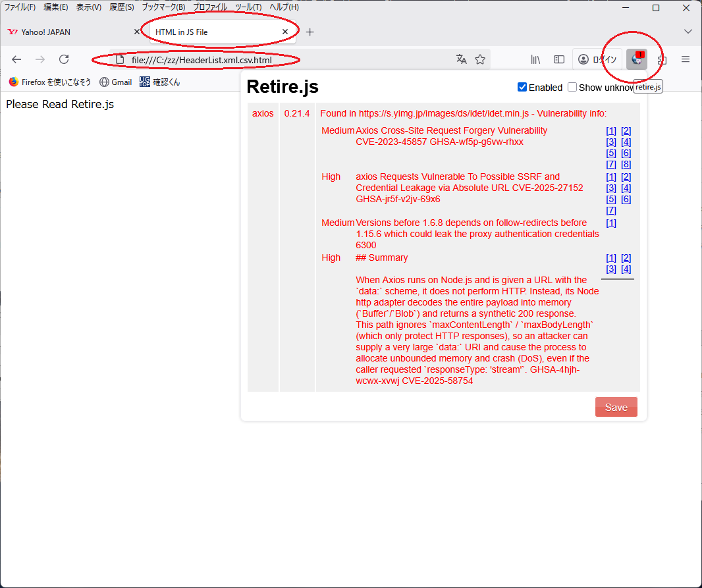
Task: Close the HTML in JS File tab
Action: 285,32
